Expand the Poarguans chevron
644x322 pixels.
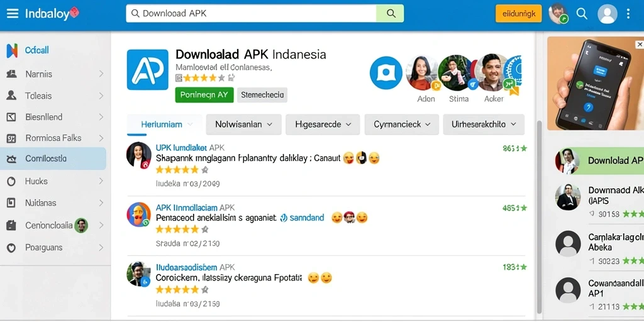point(101,248)
